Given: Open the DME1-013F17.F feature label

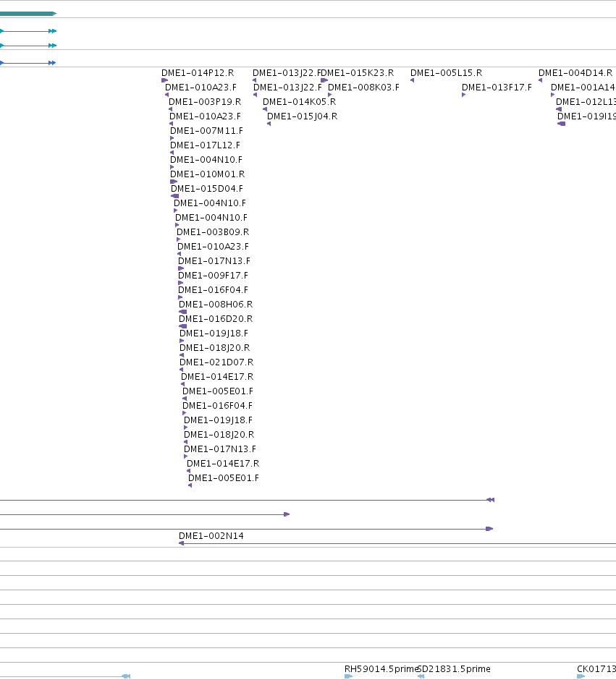Looking at the screenshot, I should 497,88.
